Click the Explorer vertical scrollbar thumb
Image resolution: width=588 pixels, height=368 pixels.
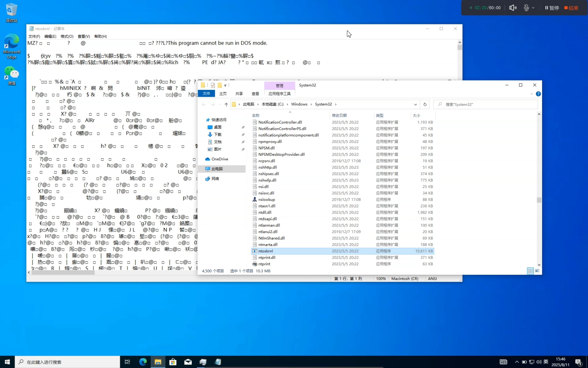pos(539,200)
